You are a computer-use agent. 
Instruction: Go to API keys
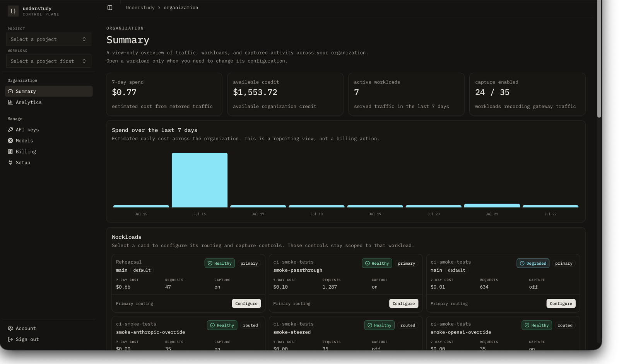49,130
